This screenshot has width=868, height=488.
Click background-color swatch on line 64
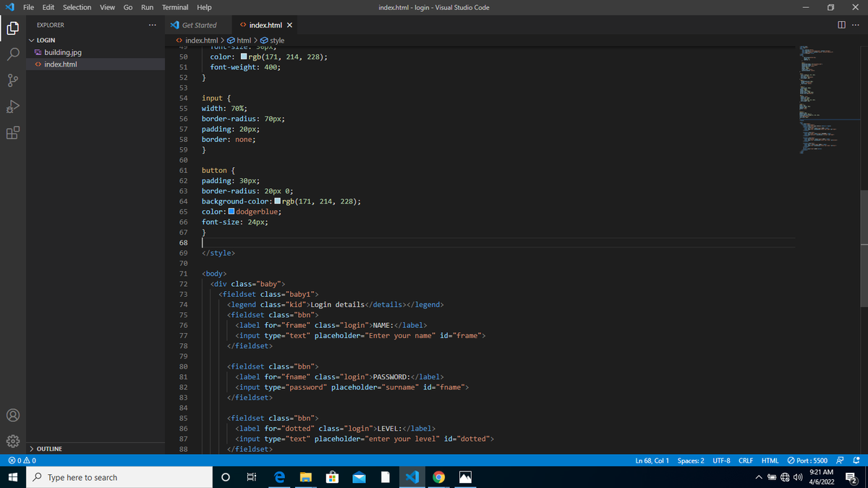[278, 201]
